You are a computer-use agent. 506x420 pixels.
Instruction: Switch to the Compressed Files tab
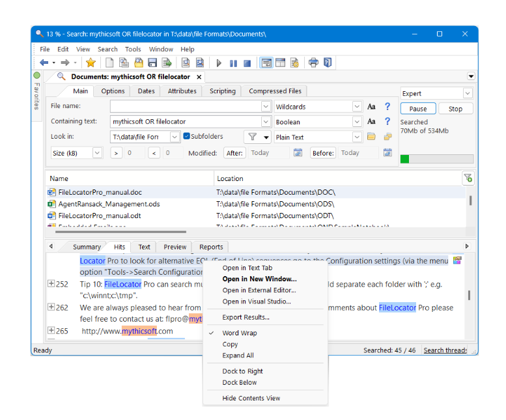click(x=275, y=91)
